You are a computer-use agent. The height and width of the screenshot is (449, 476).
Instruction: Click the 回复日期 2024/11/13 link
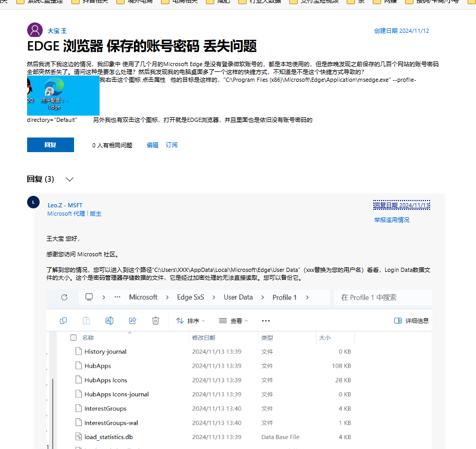(x=401, y=205)
